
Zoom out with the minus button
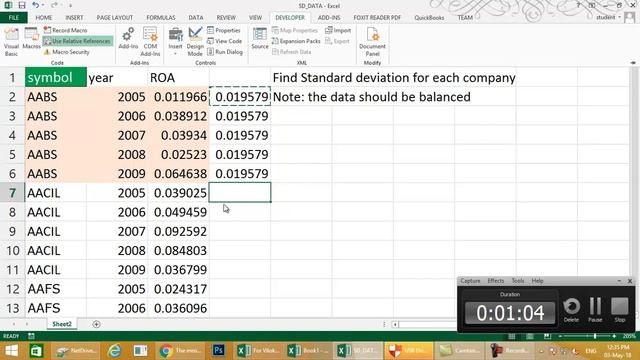(x=560, y=336)
